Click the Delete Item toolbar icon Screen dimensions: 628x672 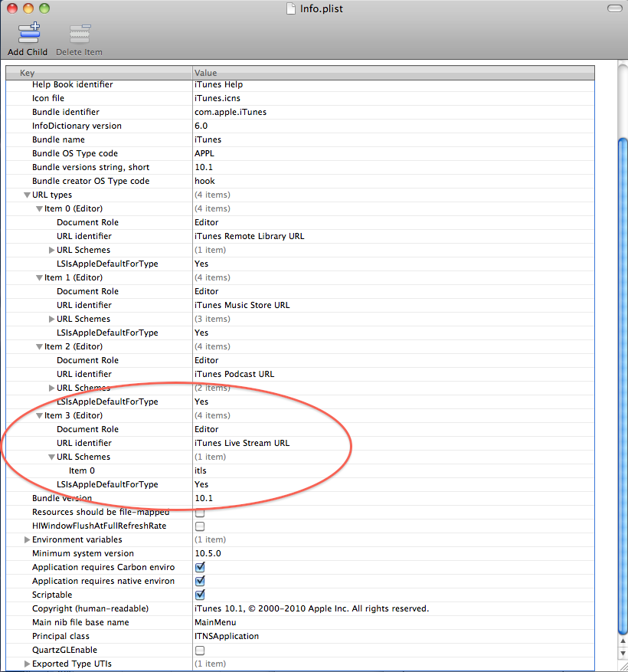(80, 34)
